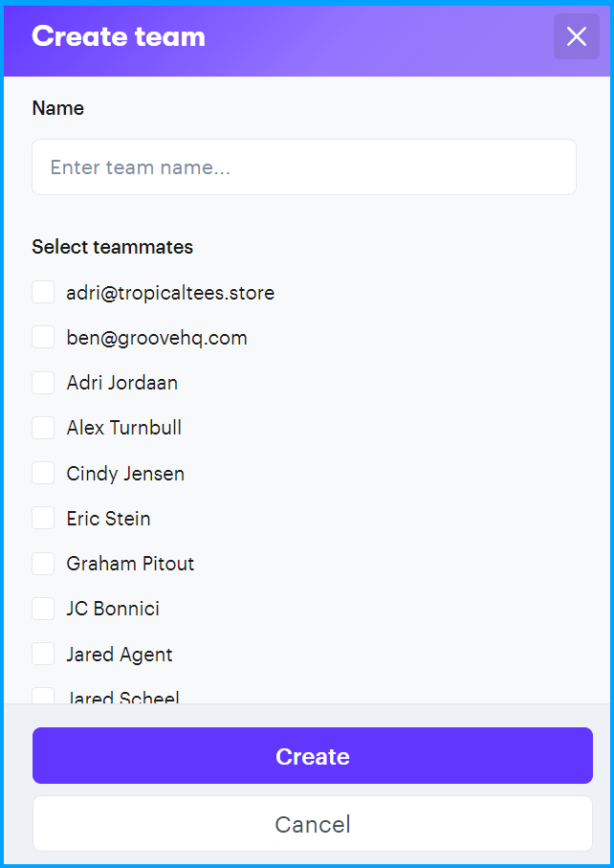Click the 'Name' field label

coord(58,108)
